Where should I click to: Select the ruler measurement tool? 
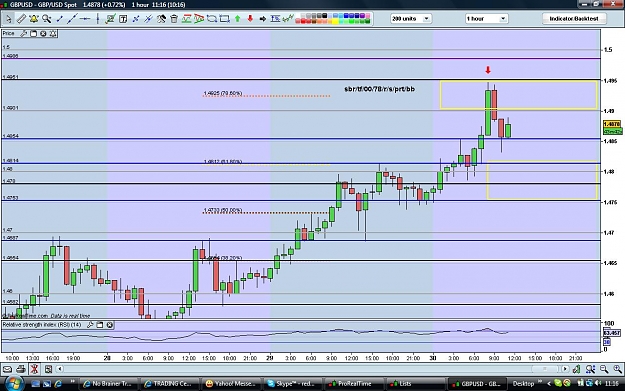21,19
